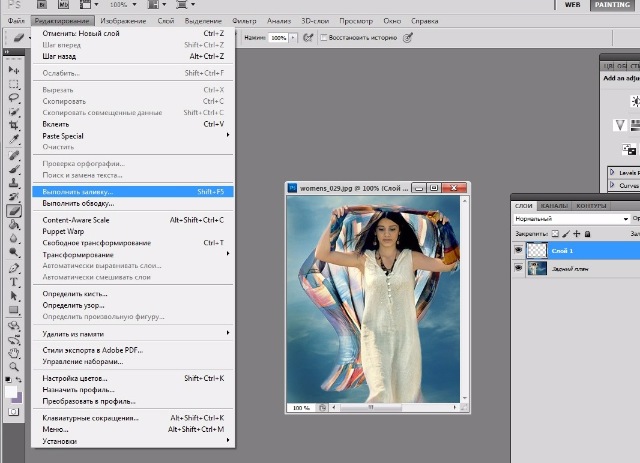Choose the Paint Bucket tool
The width and height of the screenshot is (640, 463).
(x=14, y=225)
